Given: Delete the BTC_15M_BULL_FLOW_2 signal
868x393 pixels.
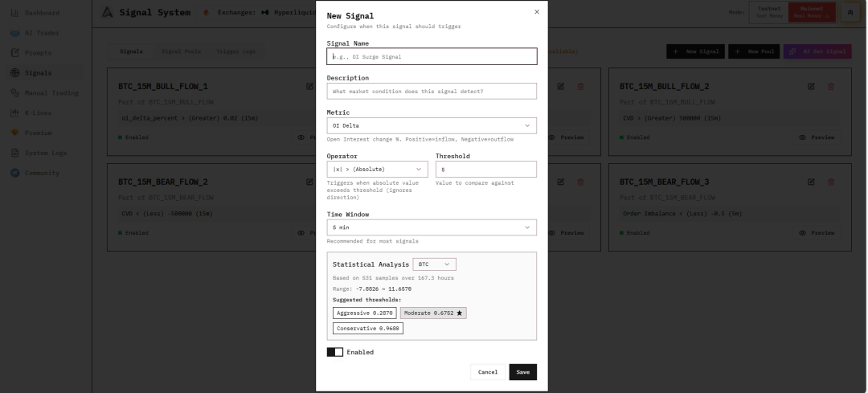Looking at the screenshot, I should 831,86.
